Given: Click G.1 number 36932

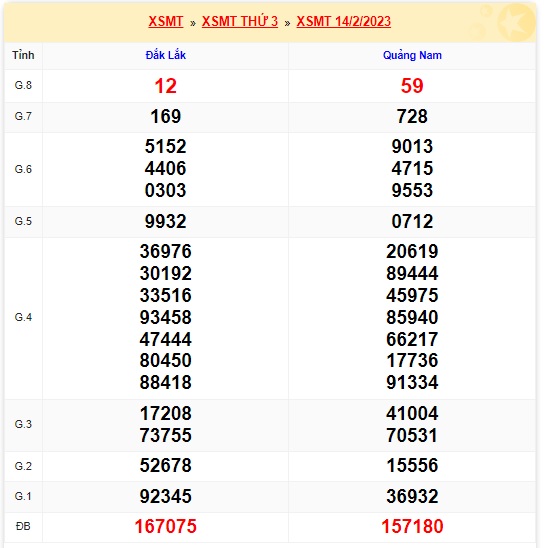Looking at the screenshot, I should [x=412, y=496].
